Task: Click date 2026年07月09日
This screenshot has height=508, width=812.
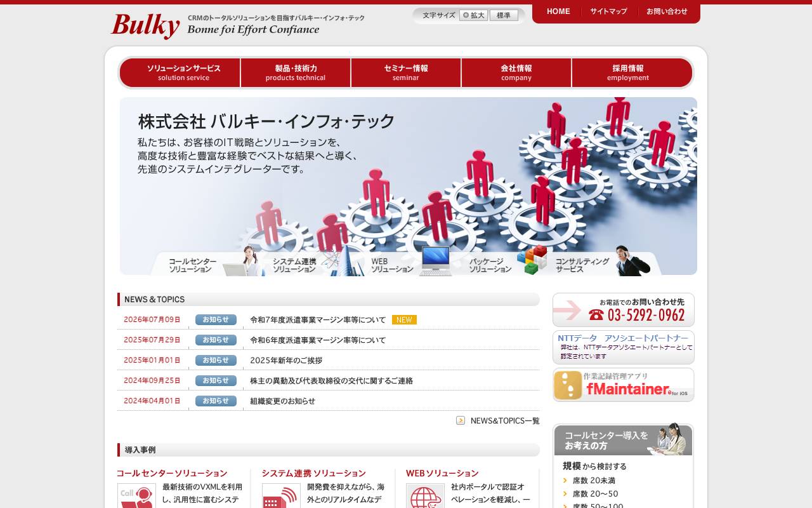Action: [x=152, y=320]
